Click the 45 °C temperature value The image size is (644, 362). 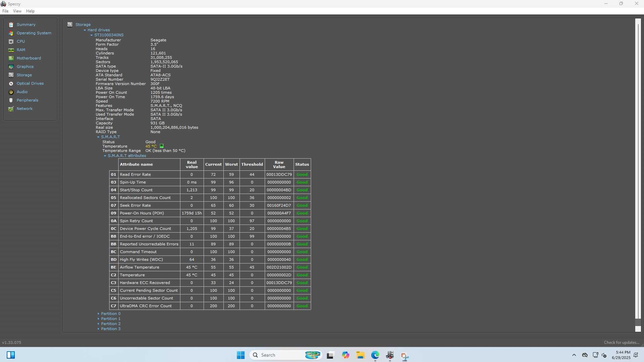[151, 146]
